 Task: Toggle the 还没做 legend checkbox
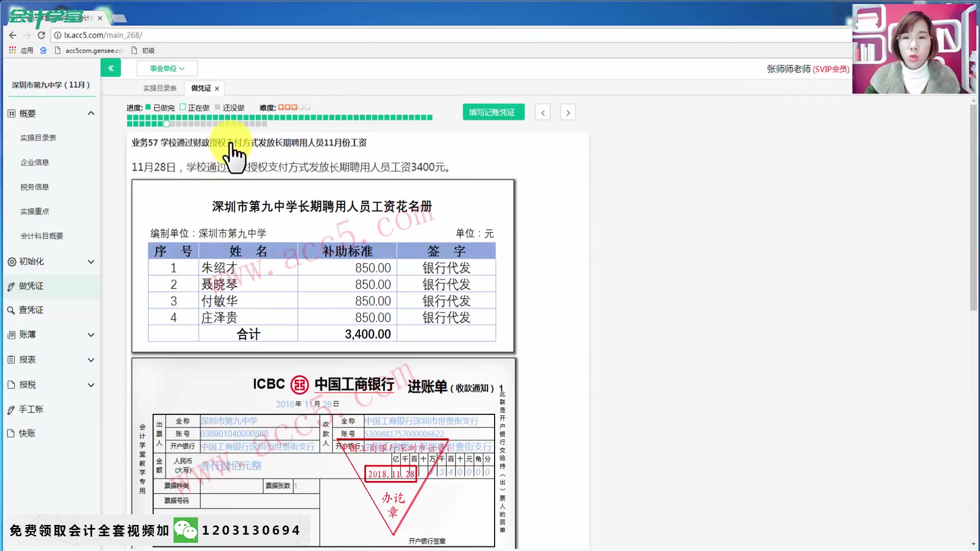[x=219, y=107]
